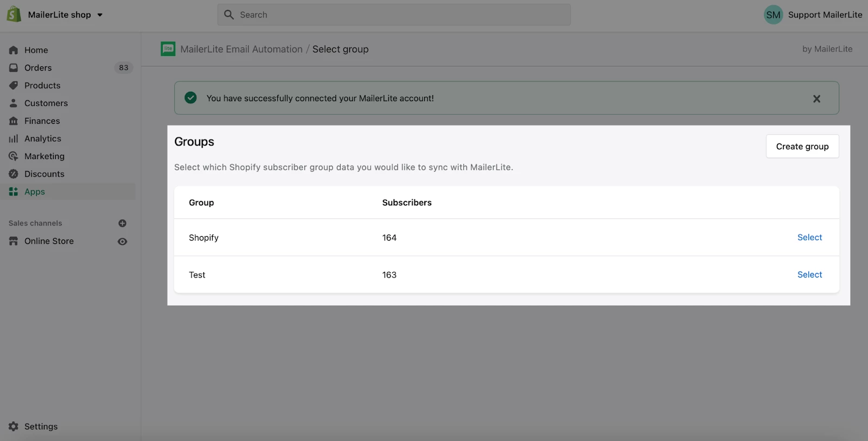Image resolution: width=868 pixels, height=441 pixels.
Task: Click the green success checkmark icon
Action: (x=190, y=98)
